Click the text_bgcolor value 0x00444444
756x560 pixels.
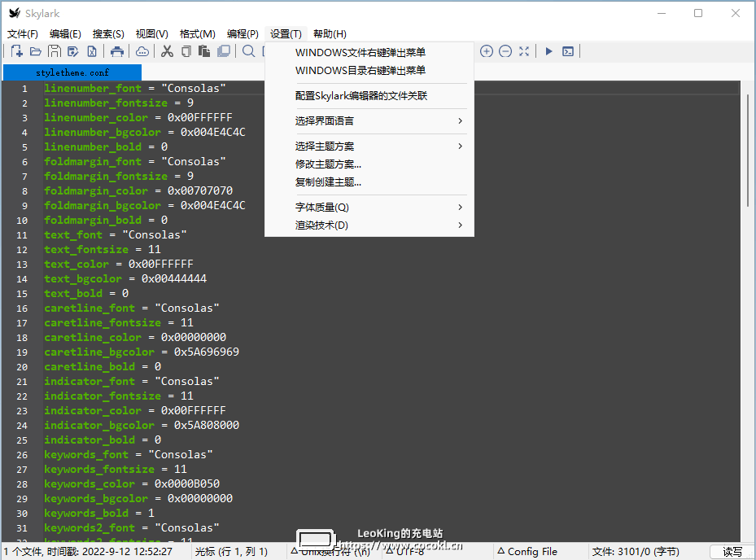click(174, 278)
